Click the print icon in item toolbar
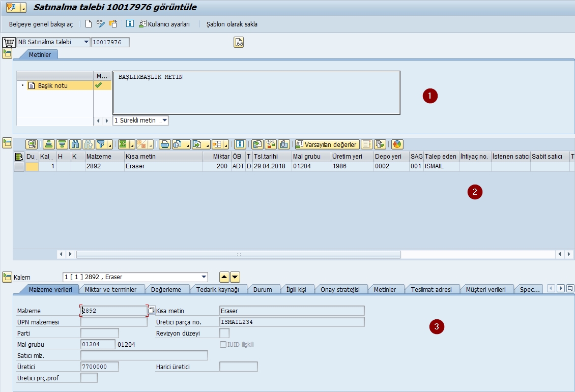The height and width of the screenshot is (392, 575). (164, 144)
